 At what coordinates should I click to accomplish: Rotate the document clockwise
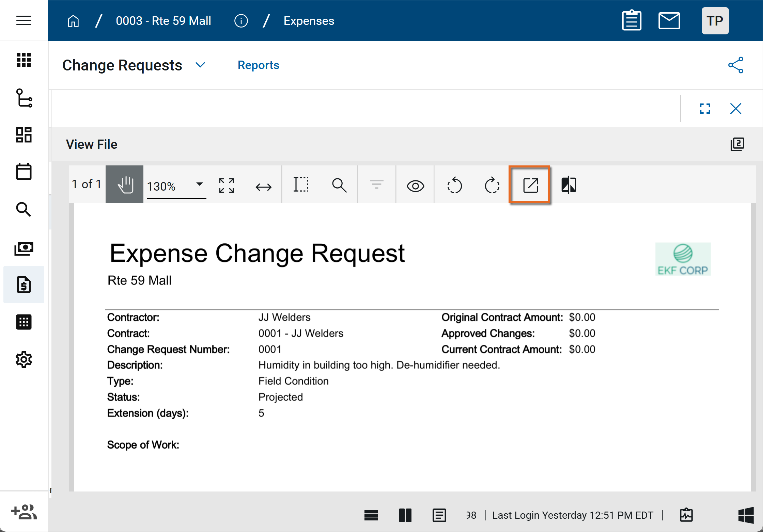tap(492, 186)
